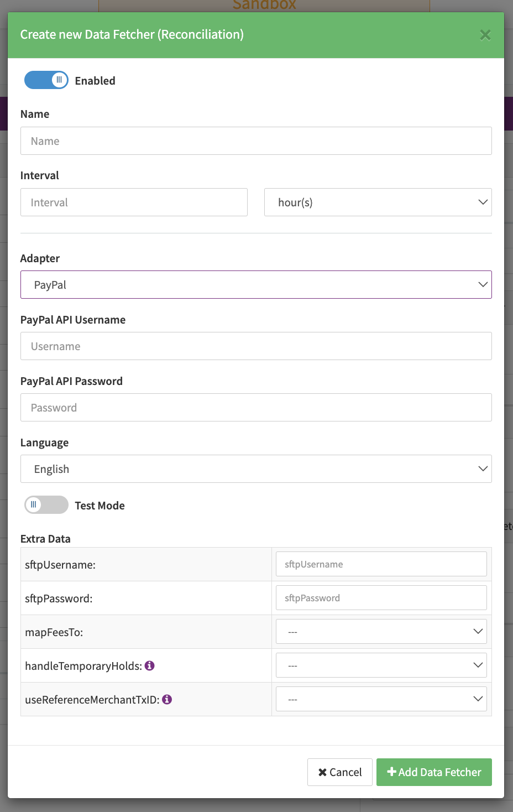Focus the sftpUsername input box
This screenshot has width=513, height=812.
[x=381, y=564]
